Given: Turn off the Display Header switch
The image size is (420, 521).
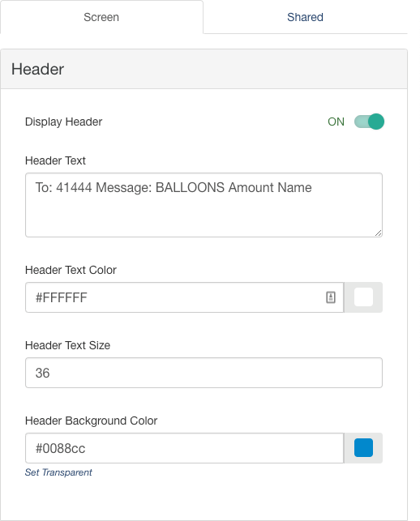Looking at the screenshot, I should (x=369, y=122).
